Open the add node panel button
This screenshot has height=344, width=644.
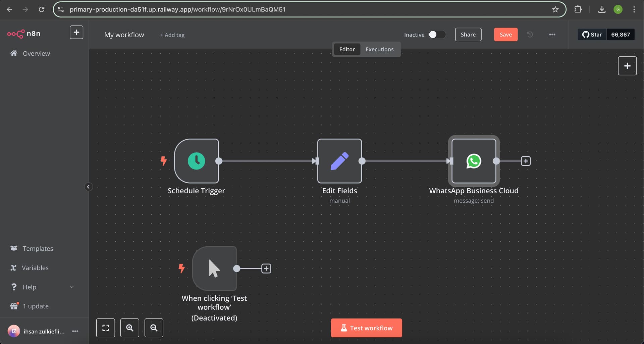point(627,66)
